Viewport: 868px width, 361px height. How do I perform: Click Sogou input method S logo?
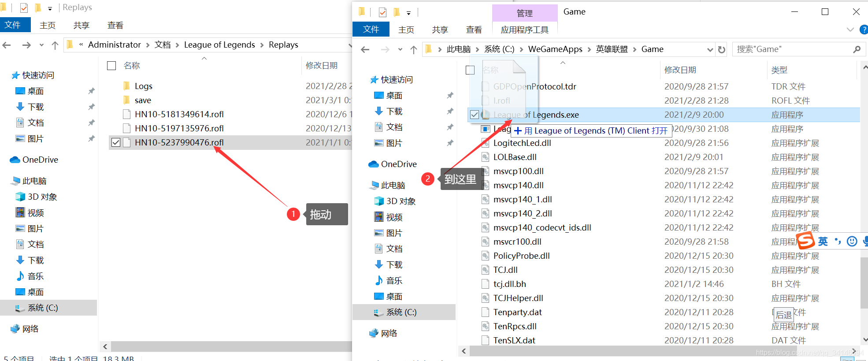click(x=806, y=241)
